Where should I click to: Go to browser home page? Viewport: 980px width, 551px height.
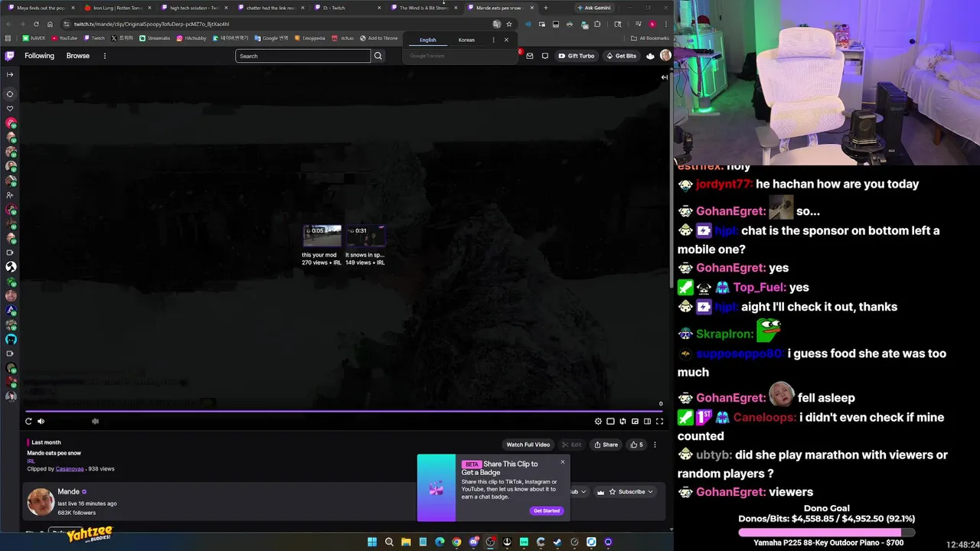point(50,24)
